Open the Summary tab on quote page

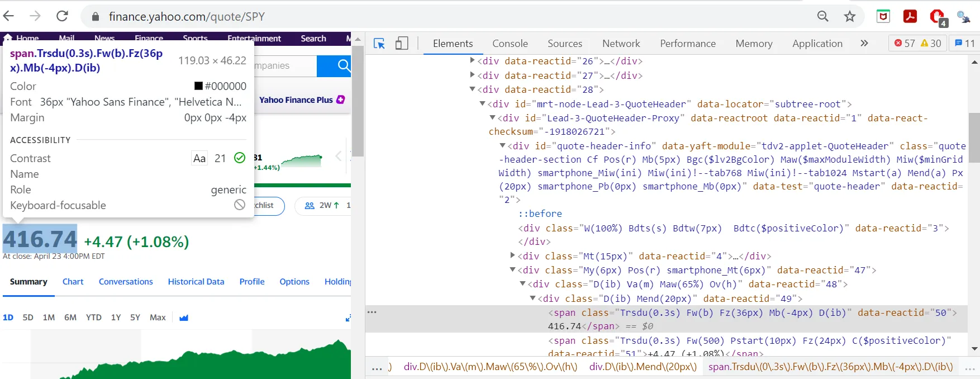pos(28,282)
